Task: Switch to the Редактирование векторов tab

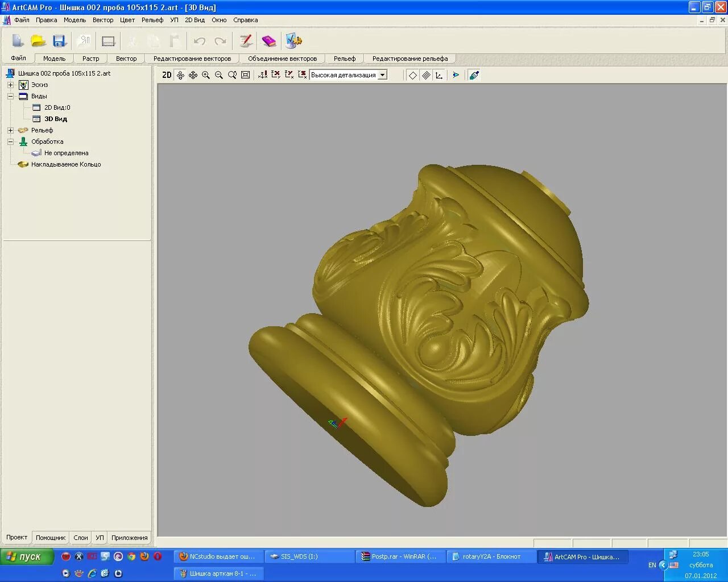Action: tap(192, 59)
